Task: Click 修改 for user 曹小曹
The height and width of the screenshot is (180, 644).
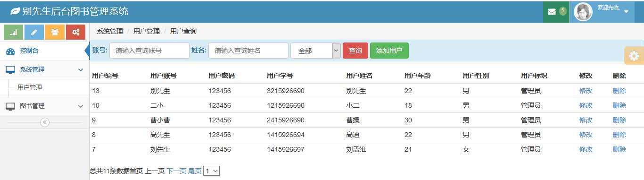Action: (x=586, y=120)
